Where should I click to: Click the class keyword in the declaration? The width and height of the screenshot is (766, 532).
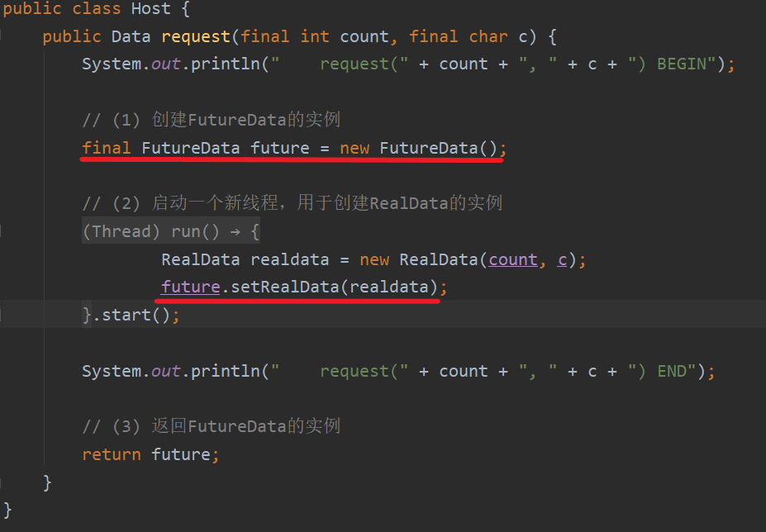coord(96,9)
